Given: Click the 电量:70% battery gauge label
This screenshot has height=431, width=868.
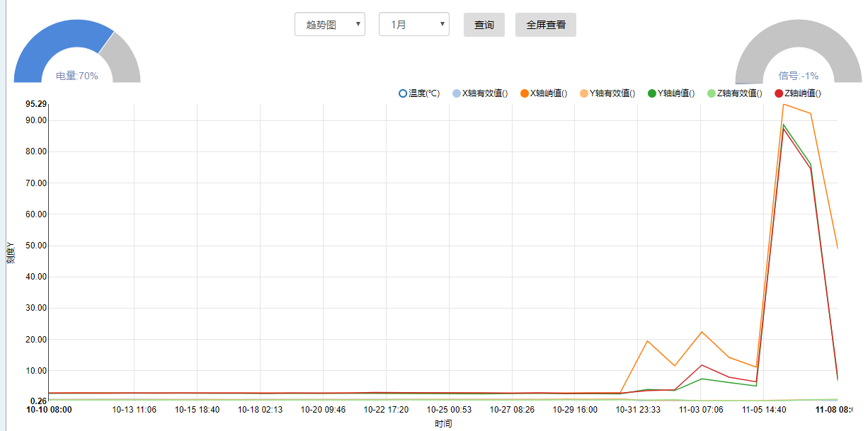Looking at the screenshot, I should 77,76.
